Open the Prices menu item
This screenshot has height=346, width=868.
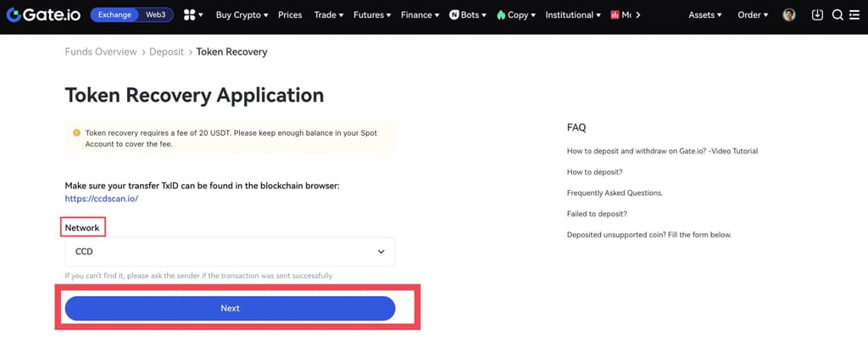pyautogui.click(x=290, y=15)
